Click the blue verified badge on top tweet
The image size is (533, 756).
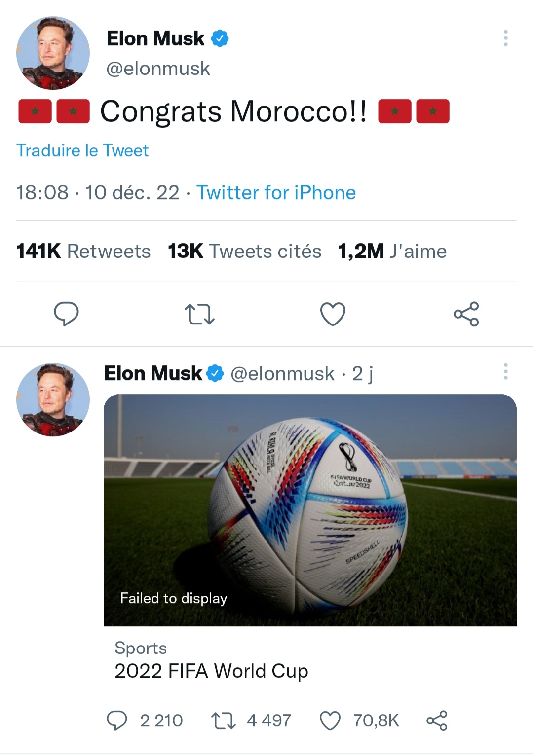[220, 38]
